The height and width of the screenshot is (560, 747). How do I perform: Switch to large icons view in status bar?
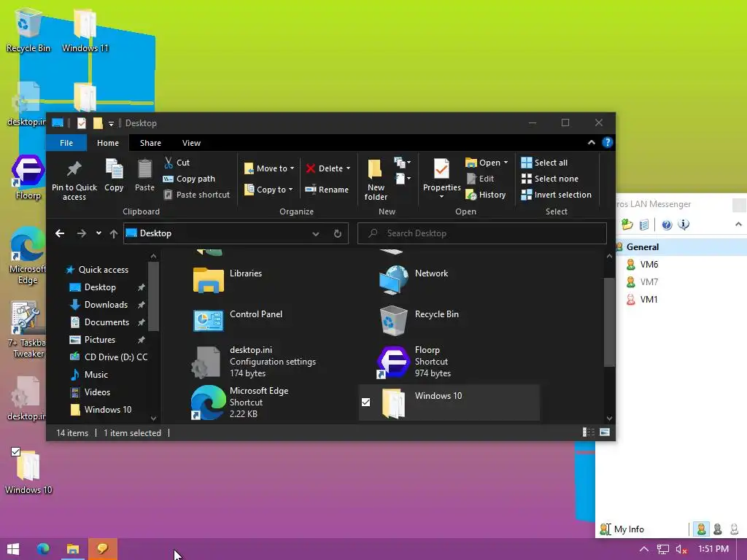coord(605,432)
